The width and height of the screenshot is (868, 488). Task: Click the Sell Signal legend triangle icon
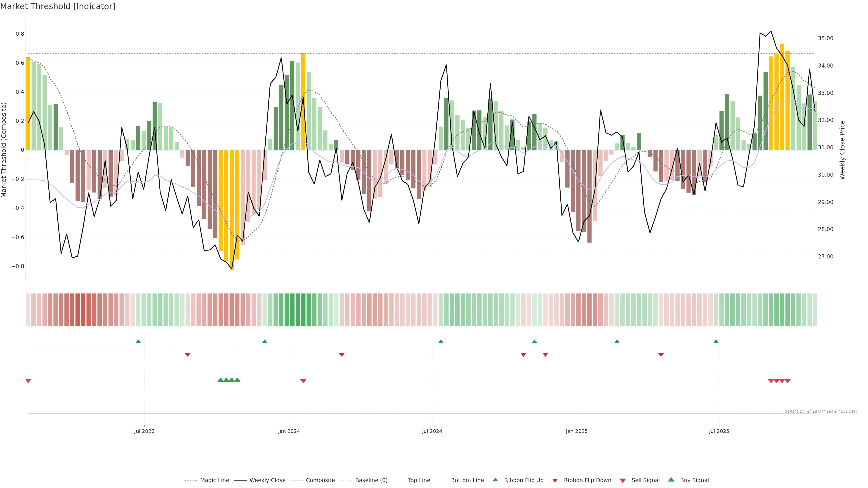point(622,481)
